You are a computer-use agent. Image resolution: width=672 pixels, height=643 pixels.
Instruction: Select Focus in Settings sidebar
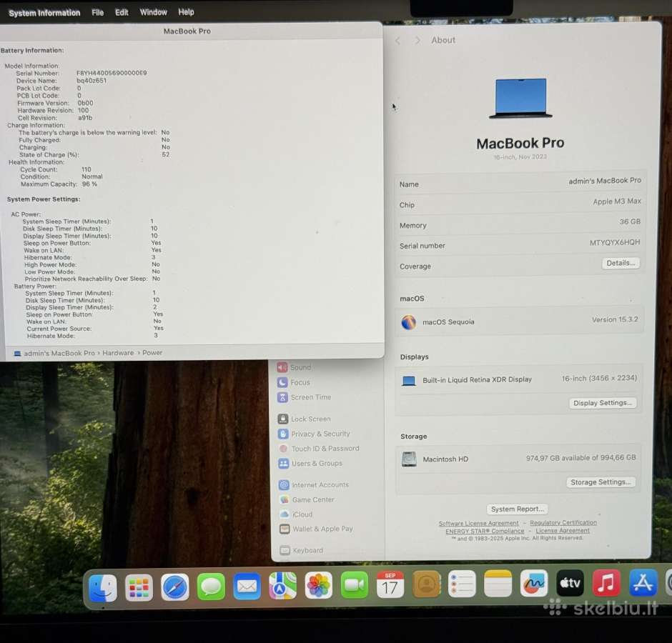[294, 382]
